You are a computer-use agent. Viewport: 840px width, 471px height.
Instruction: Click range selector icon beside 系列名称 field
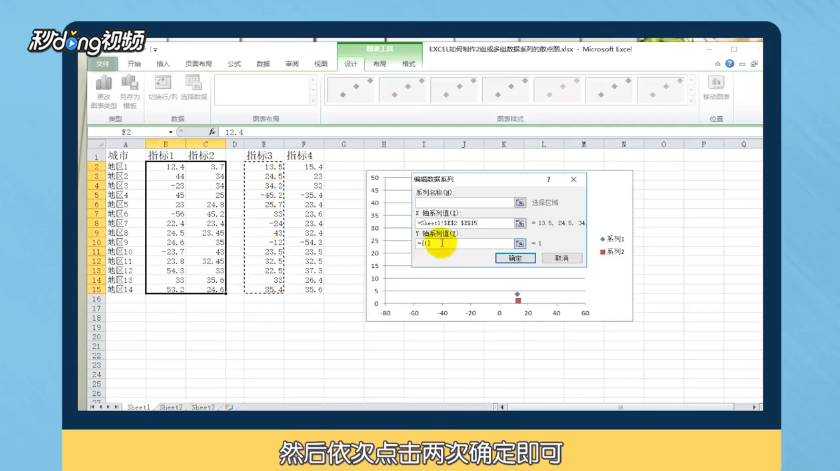[x=520, y=203]
